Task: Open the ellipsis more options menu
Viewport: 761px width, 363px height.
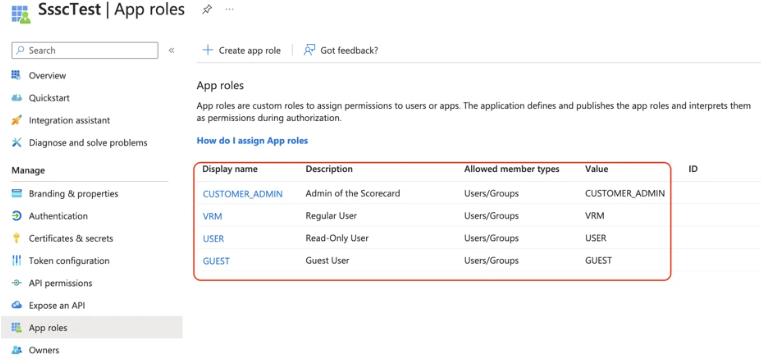Action: (230, 10)
